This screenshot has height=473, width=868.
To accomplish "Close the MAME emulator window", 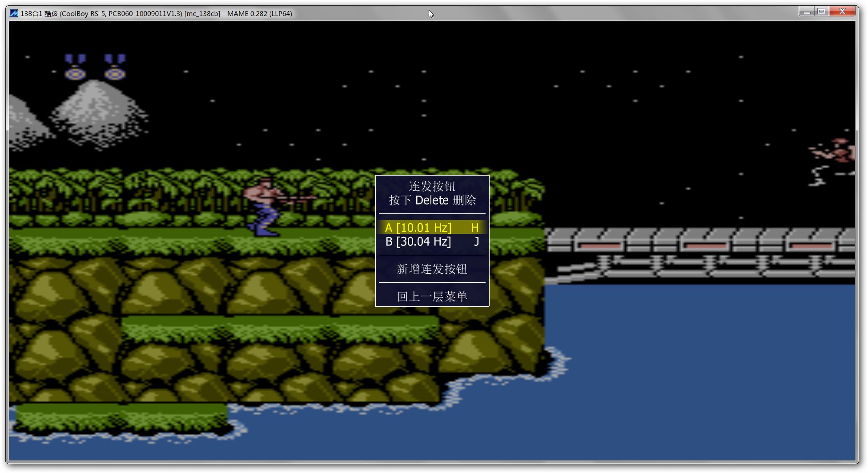I will click(x=842, y=12).
